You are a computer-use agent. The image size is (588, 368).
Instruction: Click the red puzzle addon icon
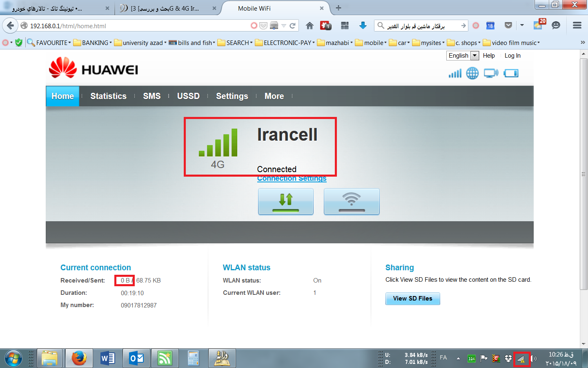click(x=325, y=25)
